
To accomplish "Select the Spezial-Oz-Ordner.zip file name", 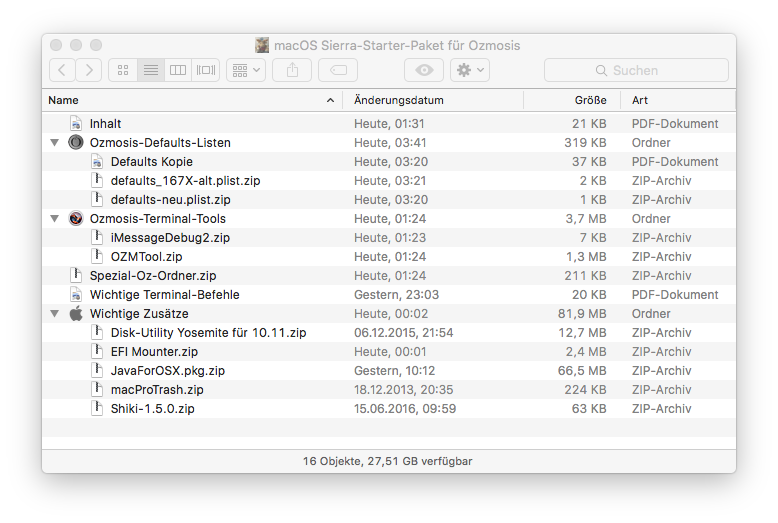I will coord(153,275).
